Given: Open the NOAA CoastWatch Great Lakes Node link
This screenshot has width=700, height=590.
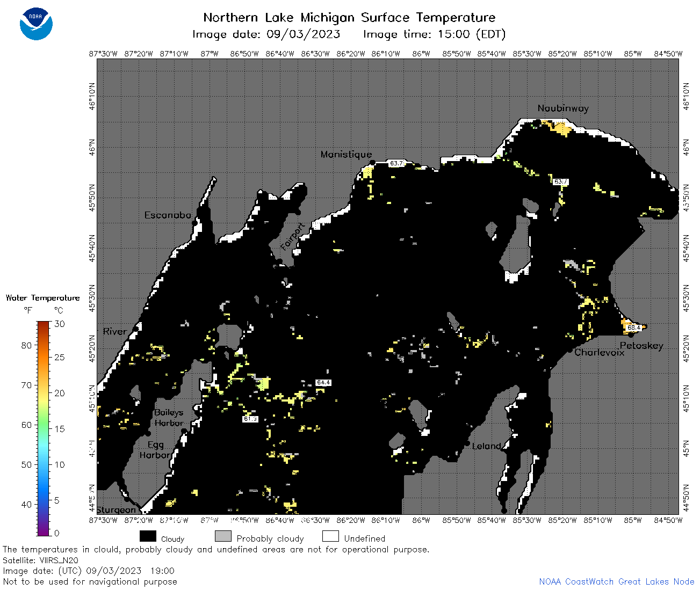Looking at the screenshot, I should click(617, 581).
